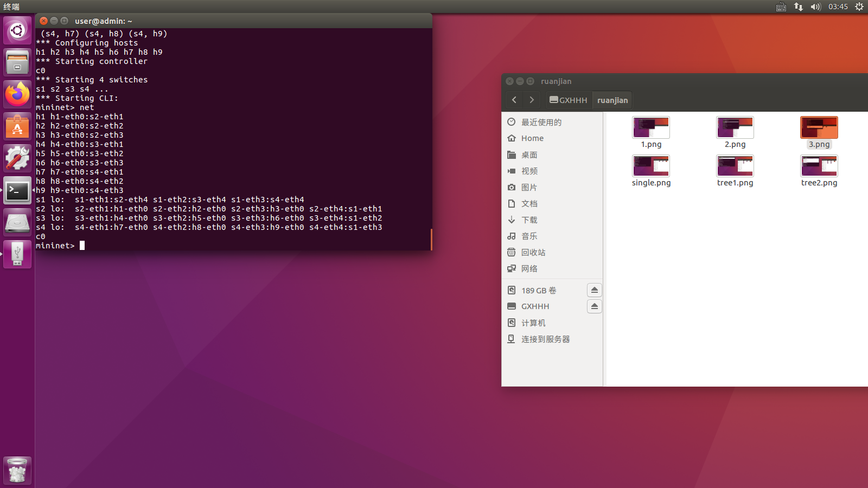Open 回收站 in the sidebar
The image size is (868, 488).
[533, 252]
